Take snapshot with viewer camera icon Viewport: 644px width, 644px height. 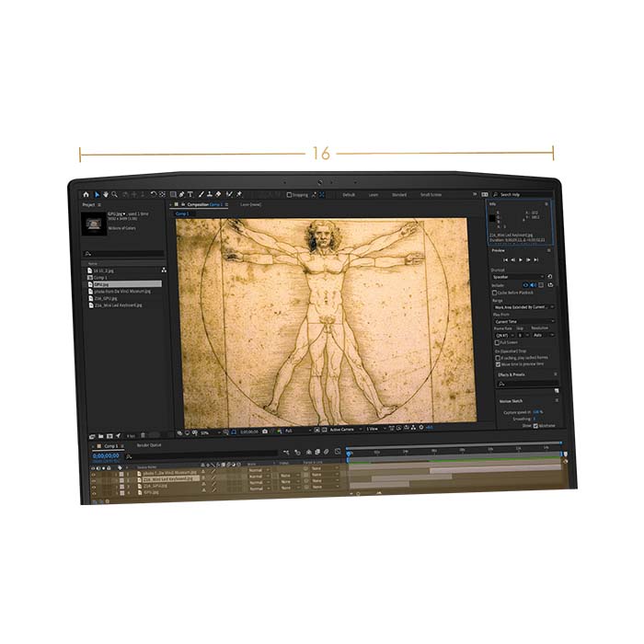pyautogui.click(x=265, y=431)
